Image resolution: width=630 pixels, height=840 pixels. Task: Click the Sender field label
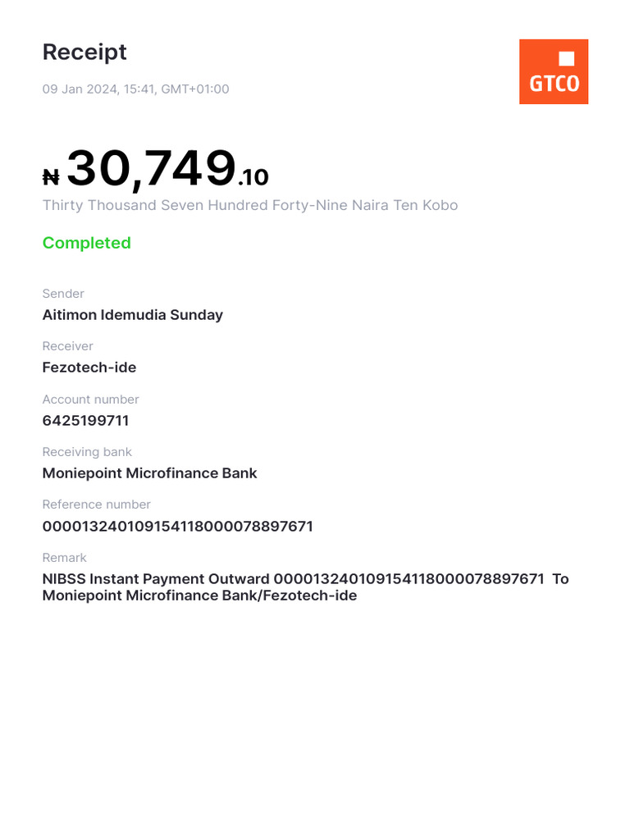[x=63, y=294]
